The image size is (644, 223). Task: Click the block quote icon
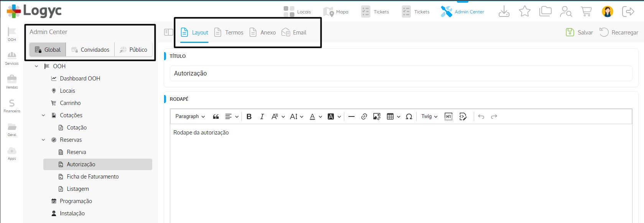point(216,116)
